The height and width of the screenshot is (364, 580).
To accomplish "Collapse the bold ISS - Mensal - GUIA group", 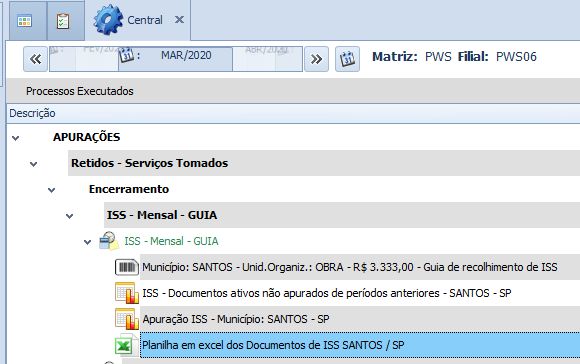I will [70, 216].
